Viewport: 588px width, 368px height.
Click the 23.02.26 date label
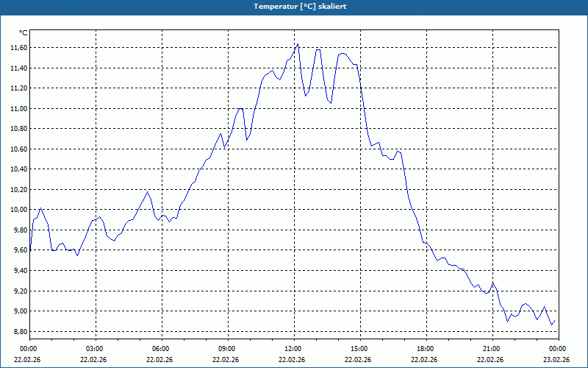coord(556,360)
